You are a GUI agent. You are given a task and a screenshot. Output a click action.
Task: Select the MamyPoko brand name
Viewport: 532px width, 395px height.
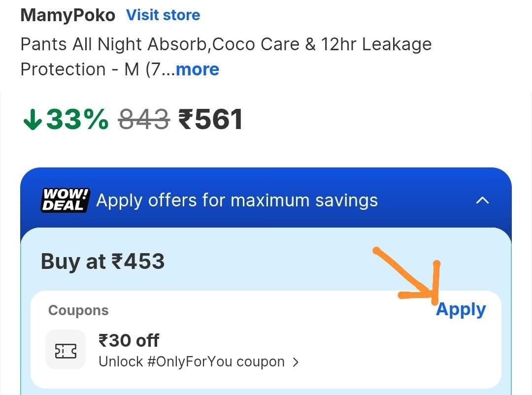click(67, 15)
